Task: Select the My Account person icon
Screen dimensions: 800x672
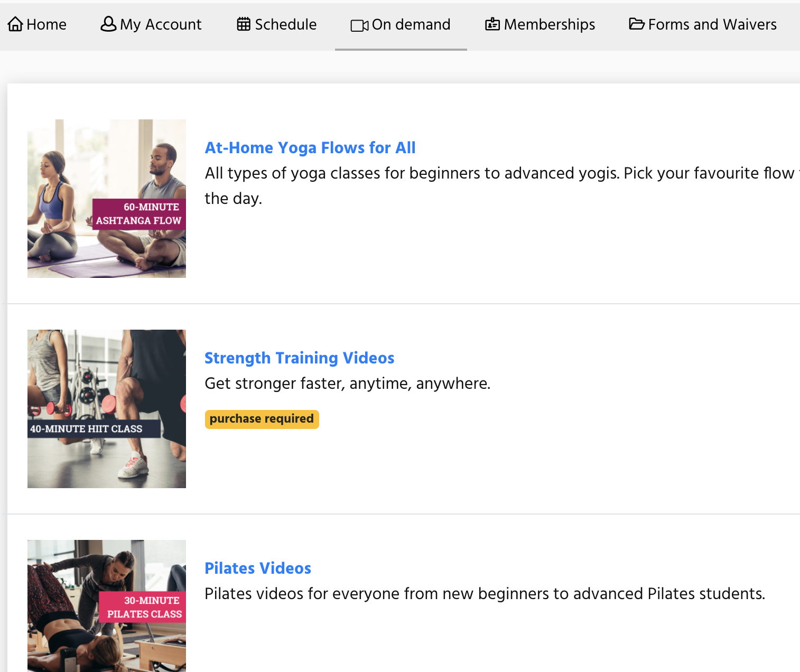Action: [108, 24]
